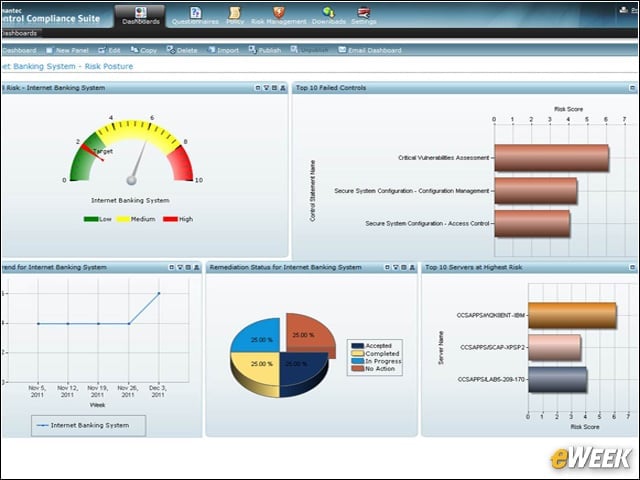
Task: Click the Accepted legend entry
Action: click(x=371, y=346)
